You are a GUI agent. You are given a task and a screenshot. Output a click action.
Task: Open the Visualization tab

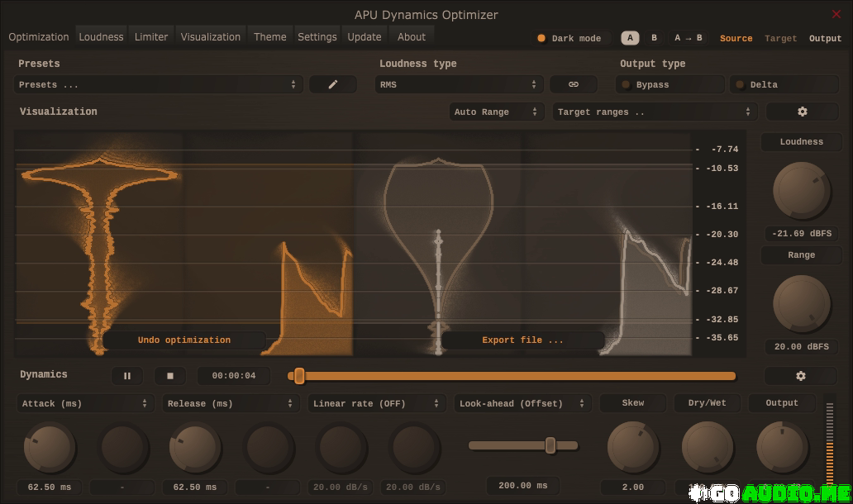211,37
